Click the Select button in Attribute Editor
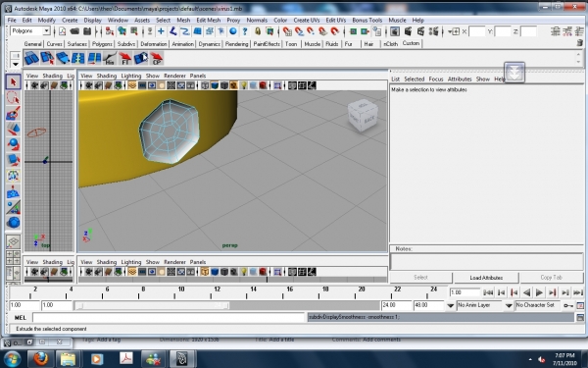This screenshot has width=588, height=368. click(x=420, y=278)
